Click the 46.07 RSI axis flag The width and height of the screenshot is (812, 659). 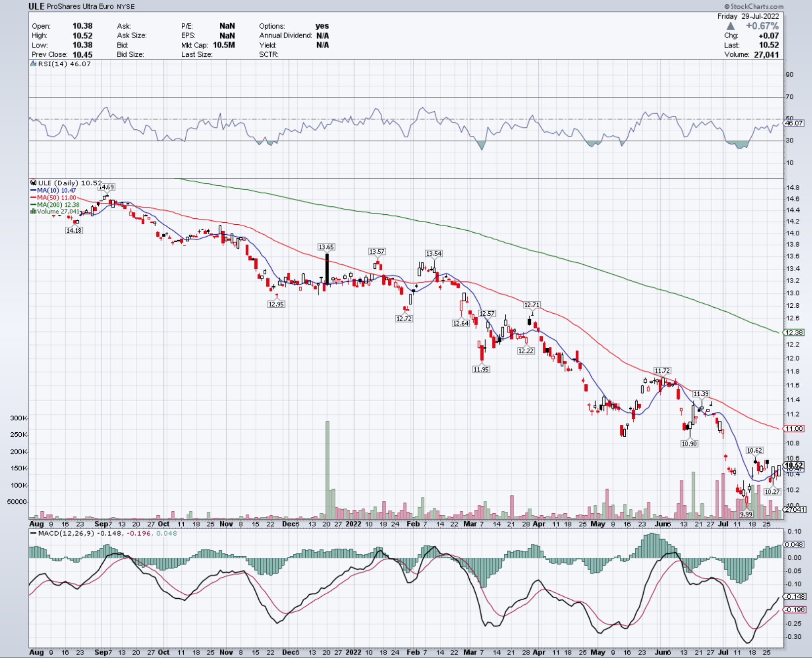[x=793, y=123]
